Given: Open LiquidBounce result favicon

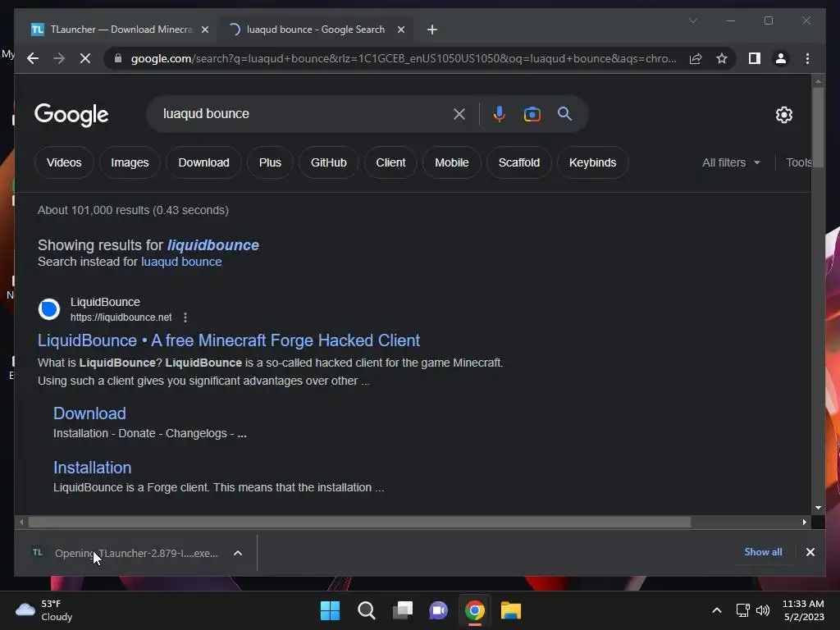Looking at the screenshot, I should 49,309.
